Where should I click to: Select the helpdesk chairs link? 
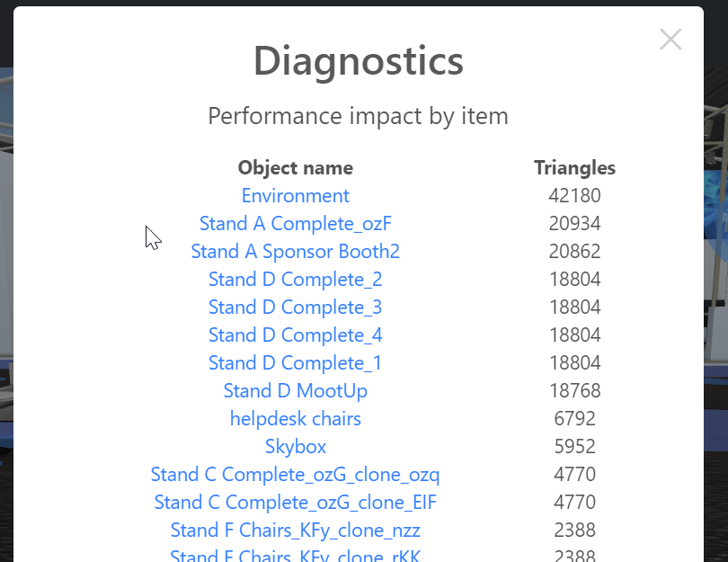pos(295,418)
